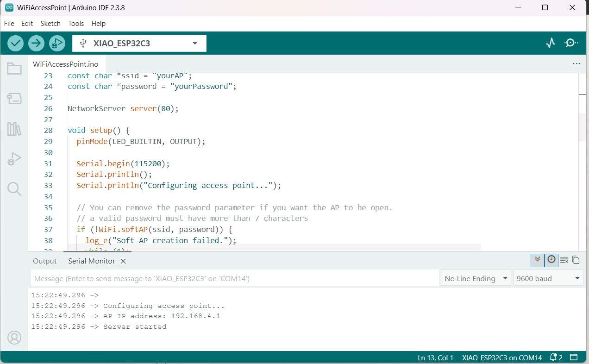Open the editor tab three-dots menu
This screenshot has height=364, width=589.
click(576, 64)
